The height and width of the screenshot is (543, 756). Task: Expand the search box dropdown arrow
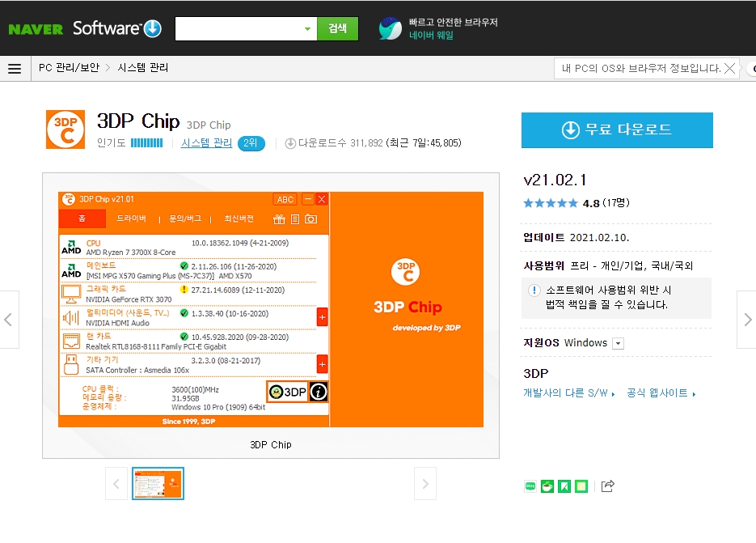click(x=307, y=29)
